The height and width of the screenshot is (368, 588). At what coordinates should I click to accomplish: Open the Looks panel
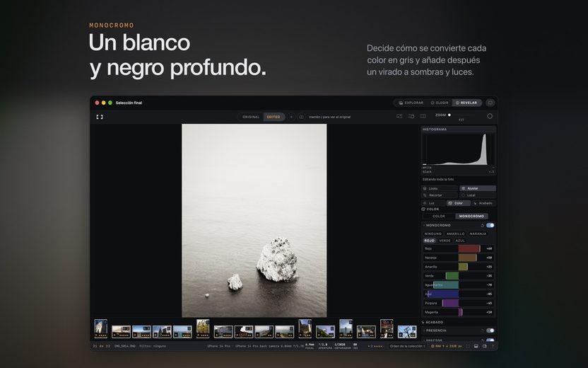(x=440, y=188)
